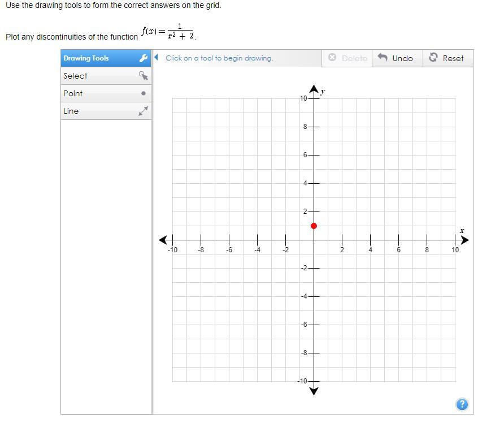Click the wrench icon in Drawing Tools header
The height and width of the screenshot is (423, 504).
click(144, 58)
